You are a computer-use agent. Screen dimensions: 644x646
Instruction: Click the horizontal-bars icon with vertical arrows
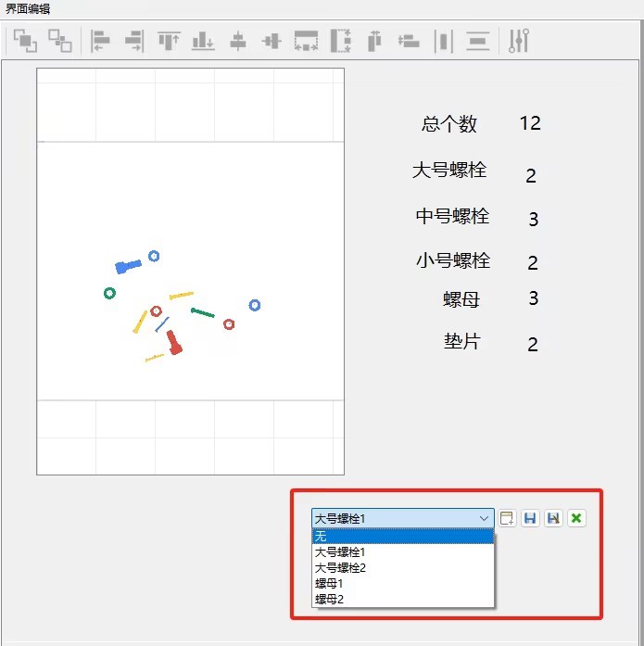coord(409,41)
